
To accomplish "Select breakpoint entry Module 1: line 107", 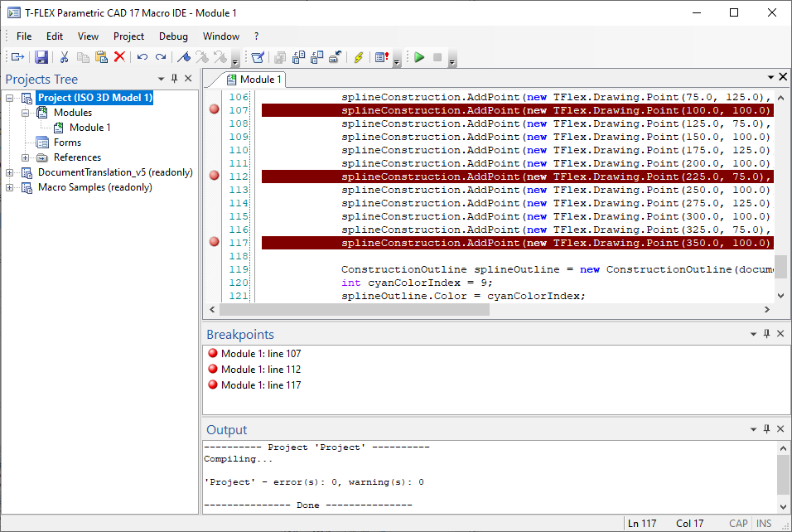I will [x=261, y=354].
